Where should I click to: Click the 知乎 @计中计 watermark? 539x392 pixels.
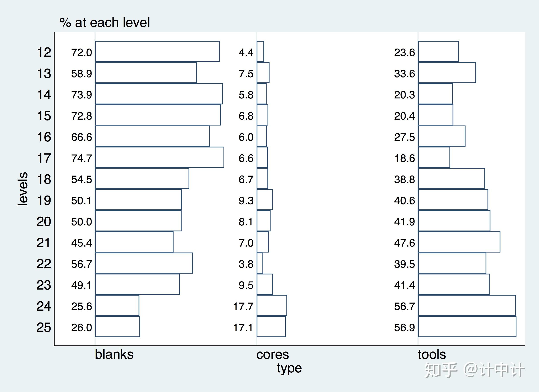point(474,370)
